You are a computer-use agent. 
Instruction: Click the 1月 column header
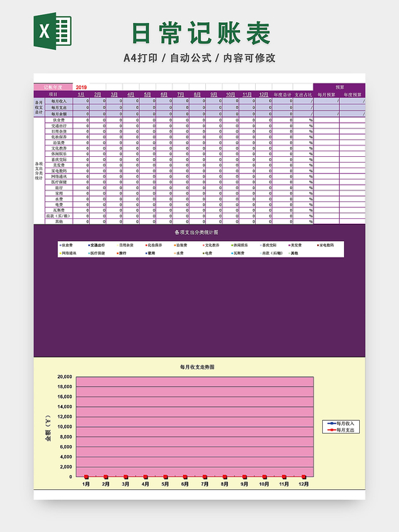pos(81,94)
